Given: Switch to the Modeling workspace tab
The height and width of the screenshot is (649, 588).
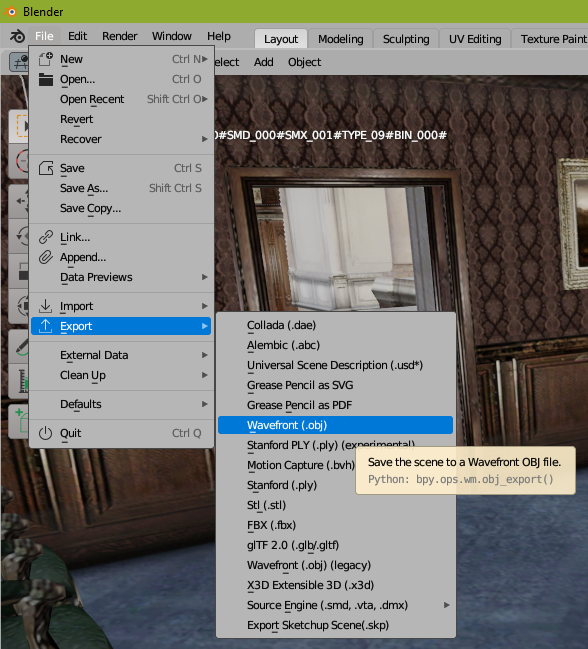Looking at the screenshot, I should [341, 39].
